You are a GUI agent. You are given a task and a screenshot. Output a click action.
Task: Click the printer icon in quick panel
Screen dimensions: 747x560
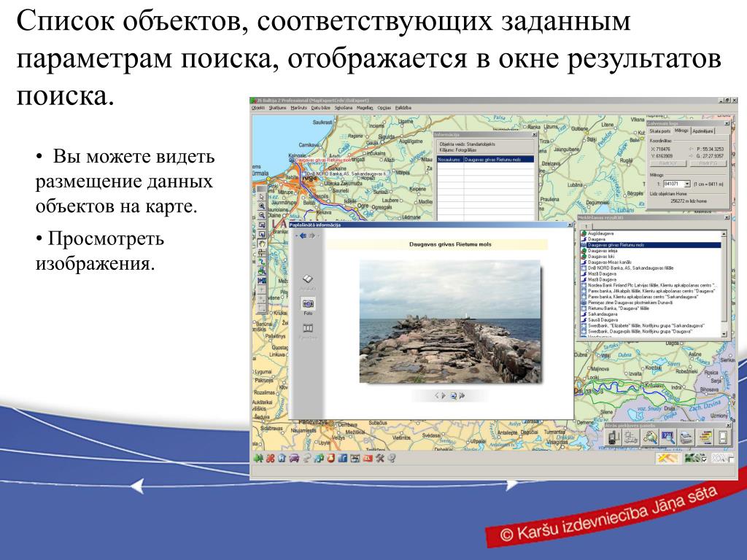(x=686, y=437)
